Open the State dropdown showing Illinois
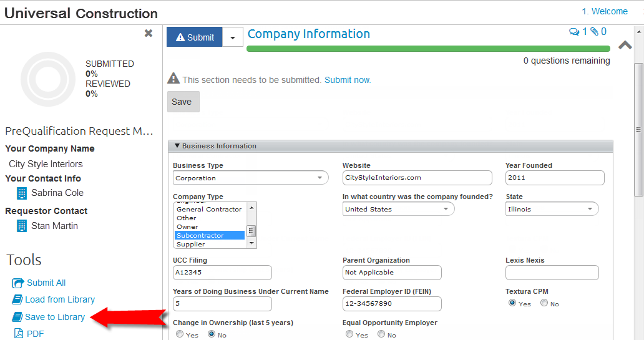The width and height of the screenshot is (644, 340). tap(552, 209)
